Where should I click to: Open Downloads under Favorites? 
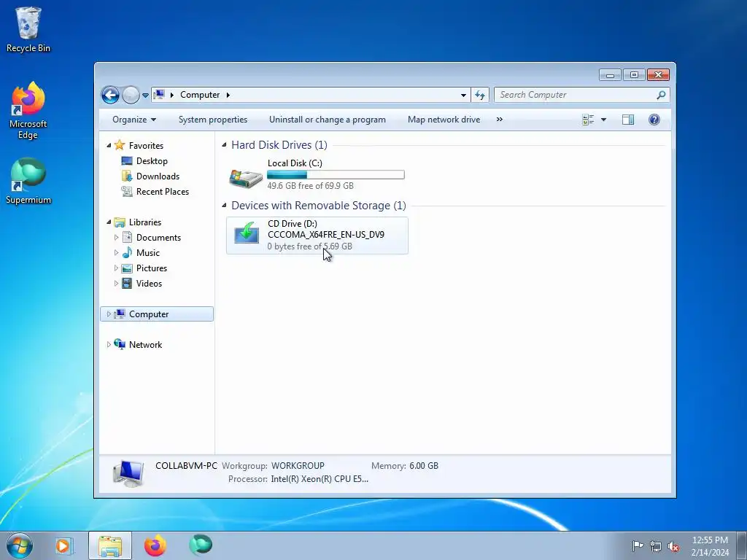point(158,176)
